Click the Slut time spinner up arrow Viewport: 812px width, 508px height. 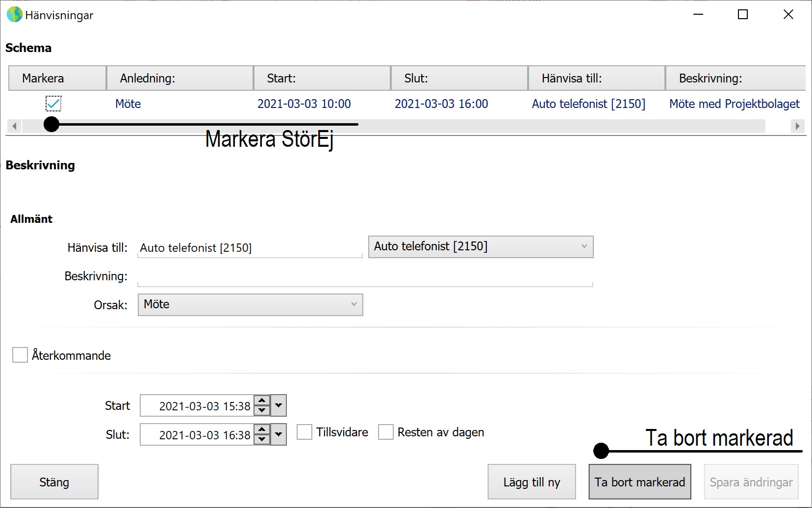[x=262, y=429]
